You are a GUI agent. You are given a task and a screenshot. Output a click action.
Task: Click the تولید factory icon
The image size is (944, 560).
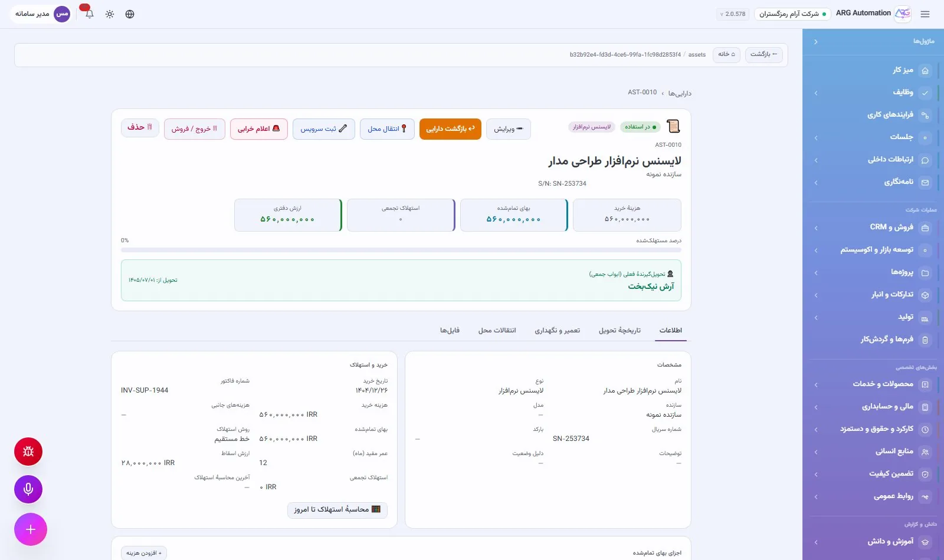pyautogui.click(x=925, y=318)
